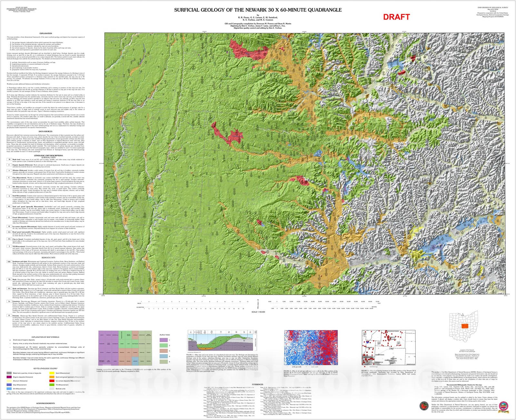Click the Till (Wisconsinan) green color swatch
The image size is (516, 420).
click(52, 385)
